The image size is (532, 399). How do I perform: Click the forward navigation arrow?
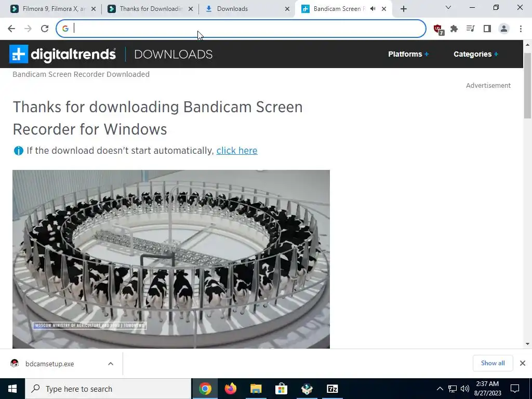tap(28, 29)
